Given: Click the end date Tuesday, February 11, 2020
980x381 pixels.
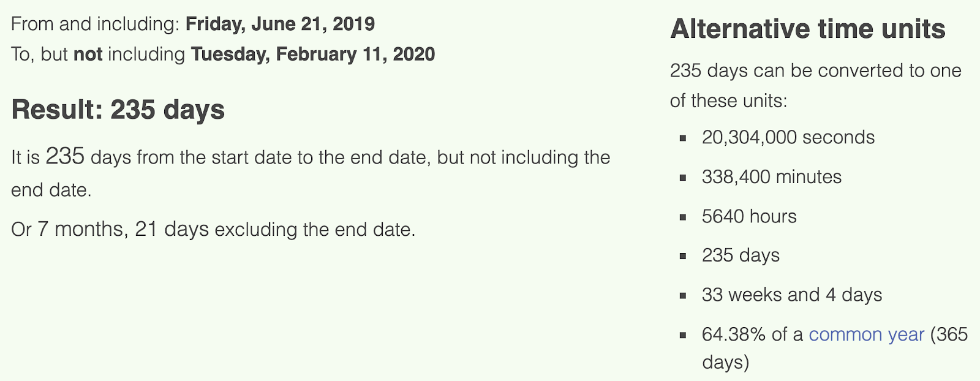Looking at the screenshot, I should click(313, 54).
